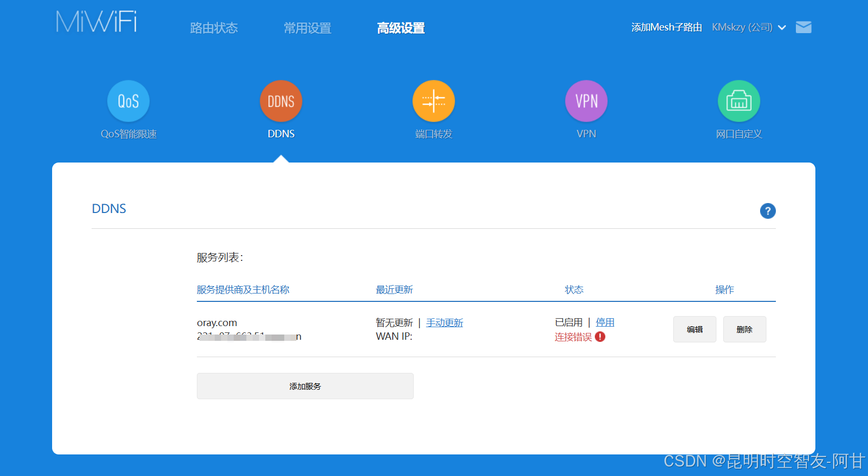Select the orange DDNS icon
Screen dimensions: 868x476
[x=281, y=101]
